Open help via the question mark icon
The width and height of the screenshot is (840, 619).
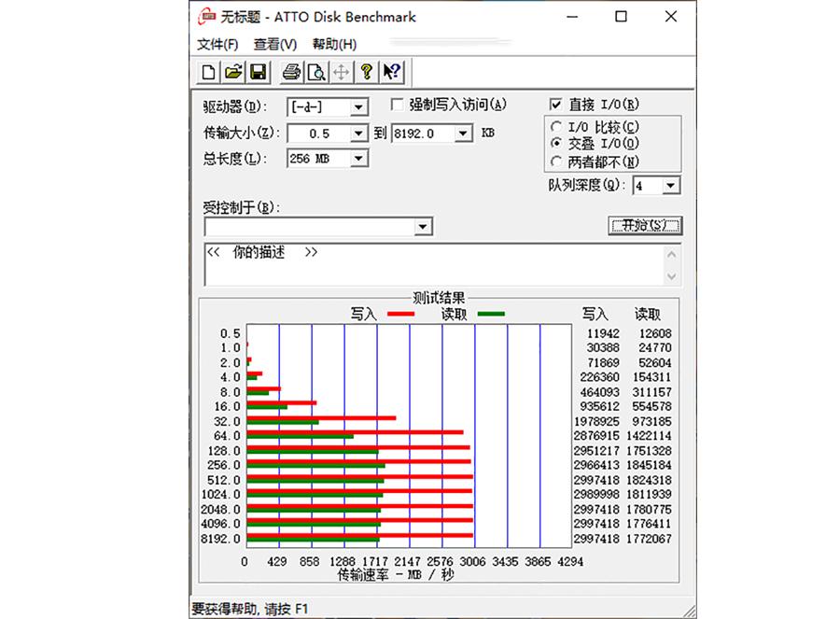[x=367, y=72]
